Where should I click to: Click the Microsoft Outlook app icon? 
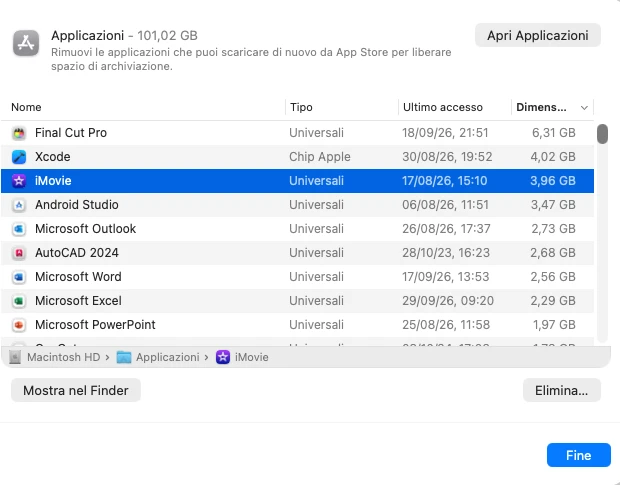pos(19,229)
